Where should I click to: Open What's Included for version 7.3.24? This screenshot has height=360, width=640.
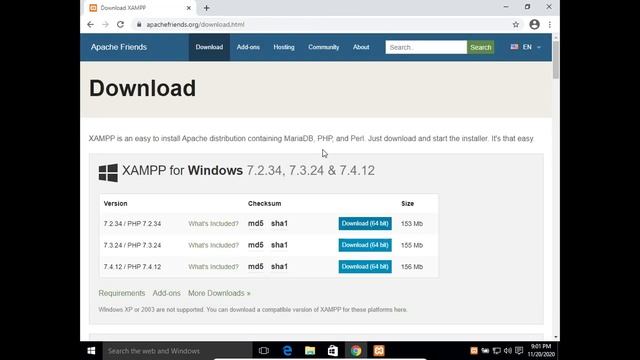(213, 245)
